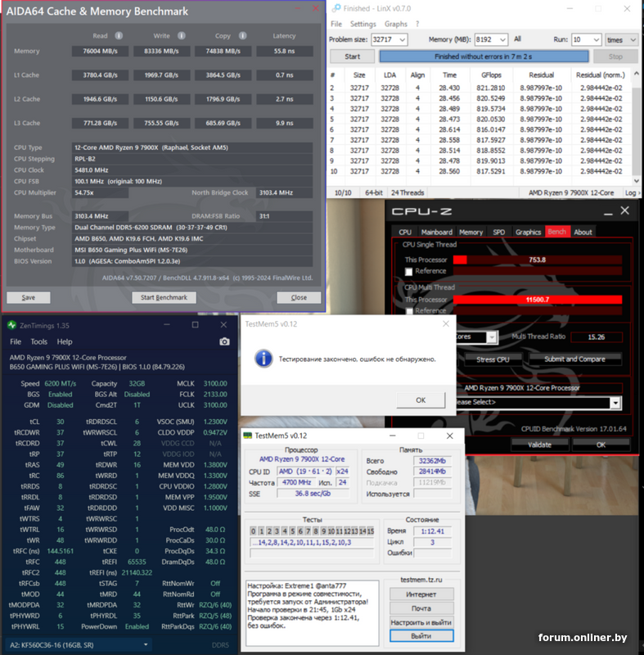
Task: Toggle Reference checkbox under CPU Single Thread
Action: (x=409, y=272)
